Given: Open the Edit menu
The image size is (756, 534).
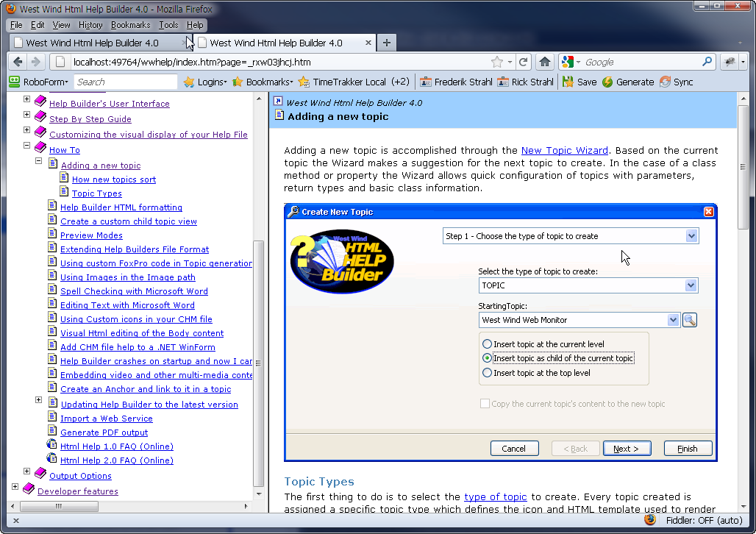Looking at the screenshot, I should pyautogui.click(x=38, y=25).
